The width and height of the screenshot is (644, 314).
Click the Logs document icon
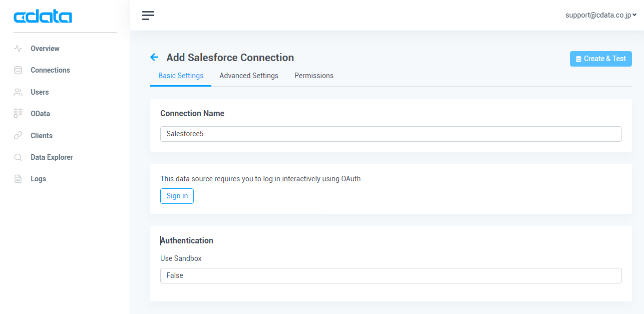tap(18, 179)
